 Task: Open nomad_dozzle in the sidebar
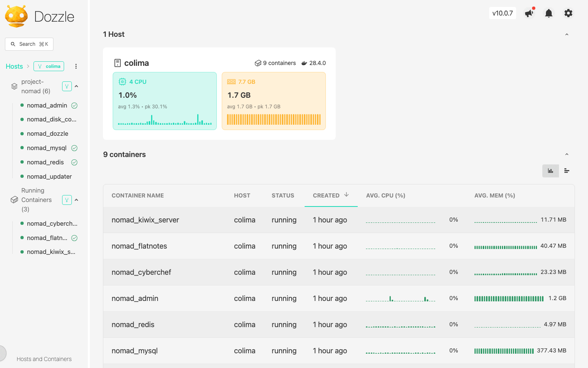[47, 134]
